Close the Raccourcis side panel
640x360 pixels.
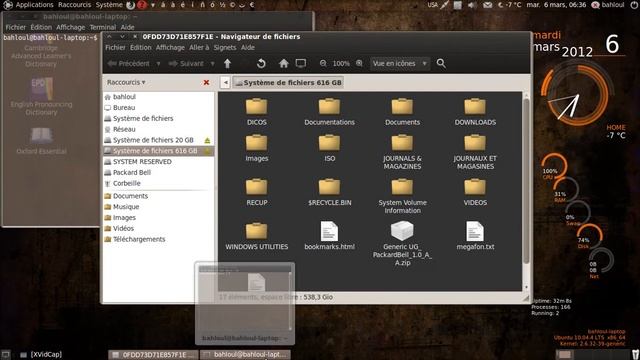click(207, 82)
